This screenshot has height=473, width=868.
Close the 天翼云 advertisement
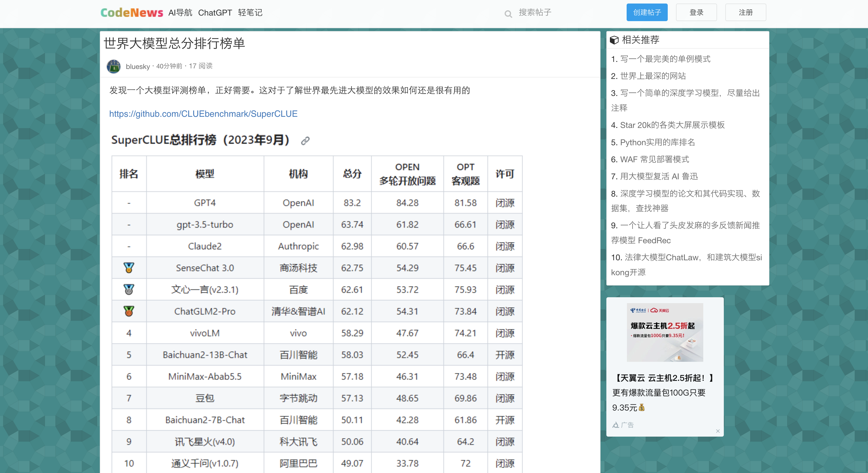(x=718, y=430)
